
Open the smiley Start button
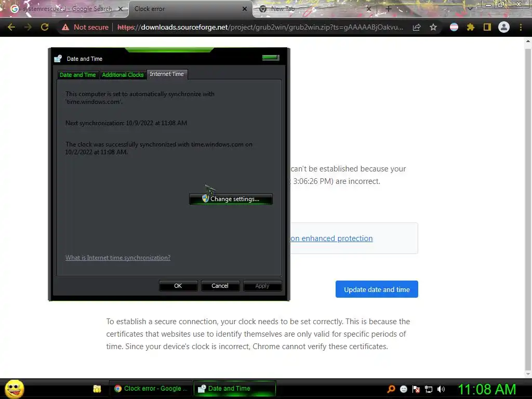click(14, 389)
